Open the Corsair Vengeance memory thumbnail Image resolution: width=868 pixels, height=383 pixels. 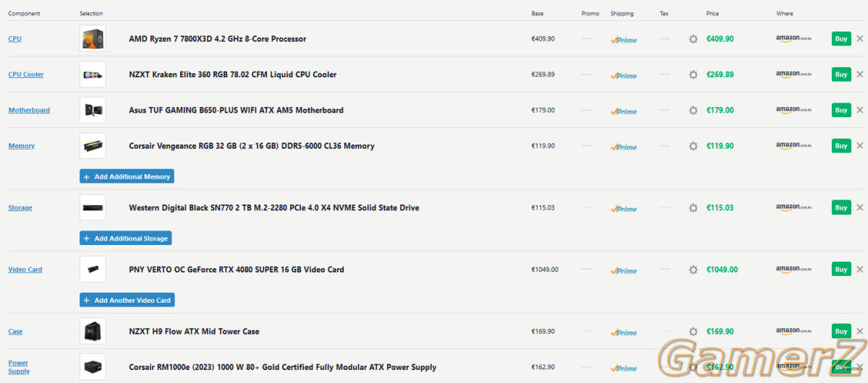point(93,146)
